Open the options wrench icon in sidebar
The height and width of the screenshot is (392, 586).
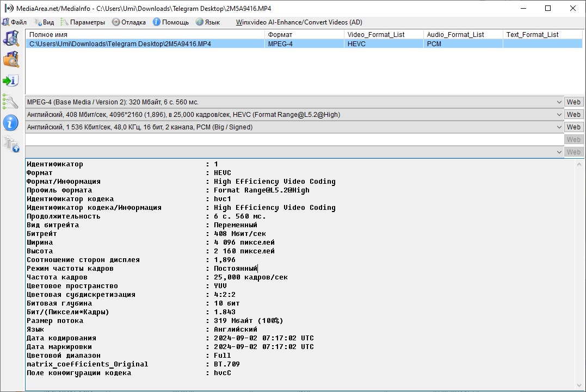click(x=10, y=102)
